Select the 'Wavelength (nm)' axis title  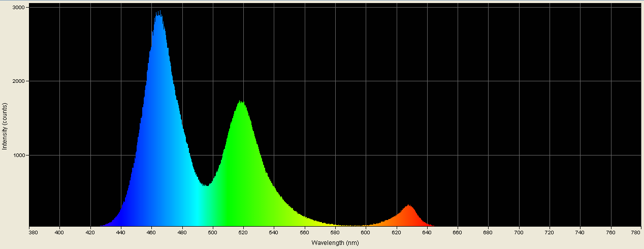(x=335, y=243)
